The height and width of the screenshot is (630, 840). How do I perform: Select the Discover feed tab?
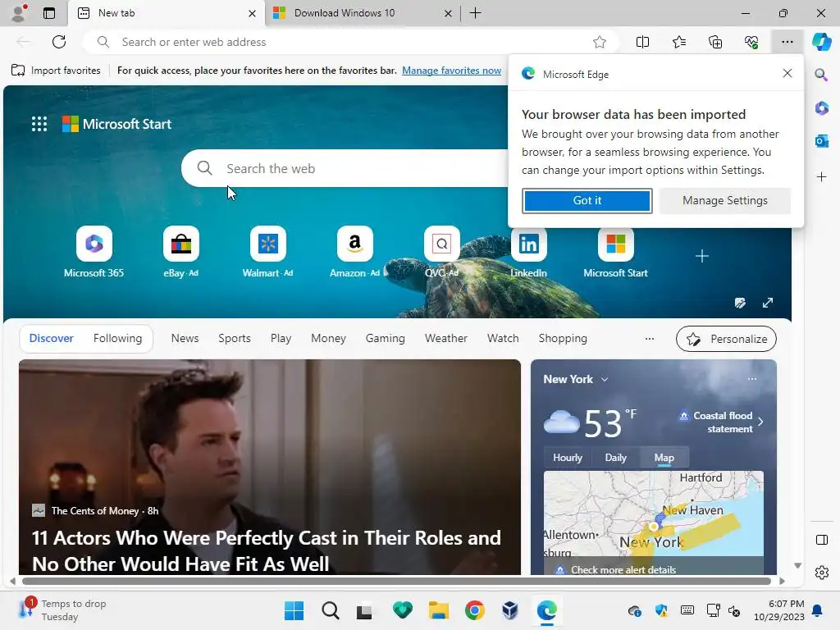52,338
